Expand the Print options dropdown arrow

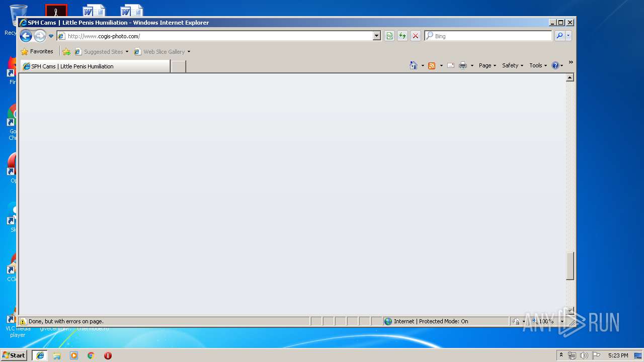(x=472, y=66)
